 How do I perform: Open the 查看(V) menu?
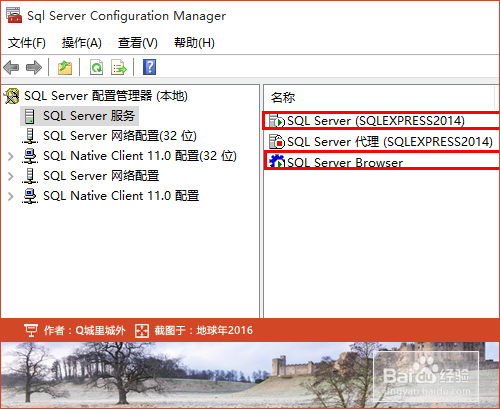point(138,43)
